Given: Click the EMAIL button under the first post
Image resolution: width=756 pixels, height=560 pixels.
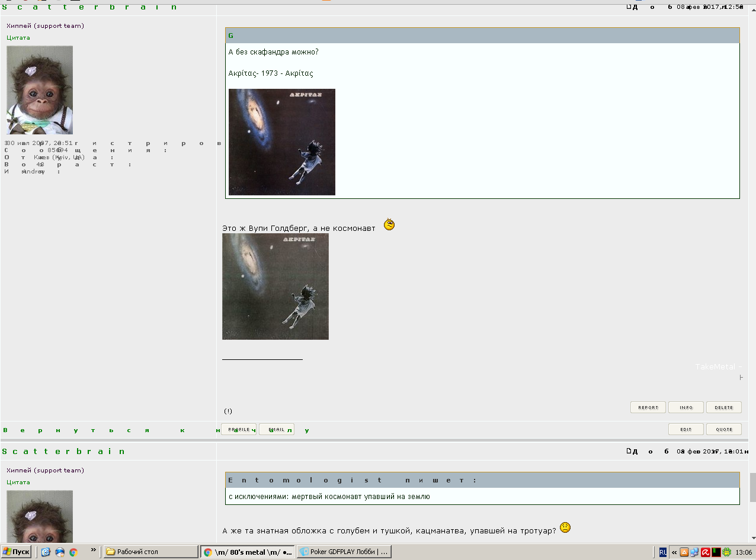Looking at the screenshot, I should click(277, 429).
